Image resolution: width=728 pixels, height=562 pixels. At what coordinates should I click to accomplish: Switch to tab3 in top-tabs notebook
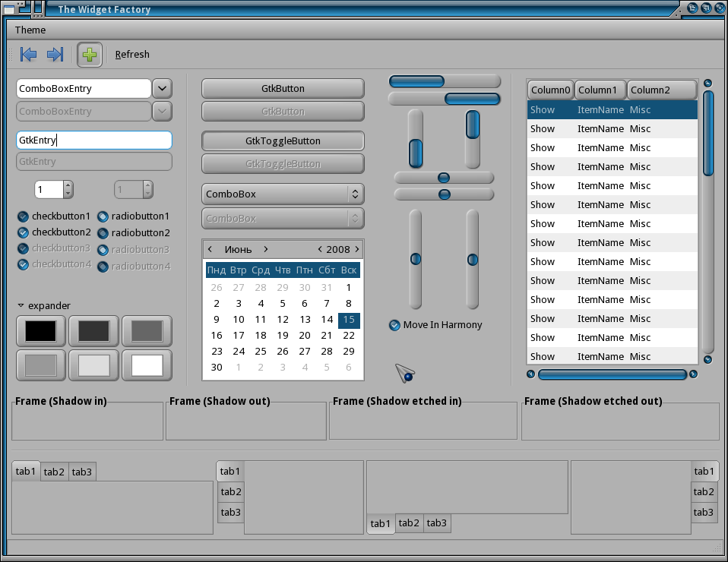(82, 472)
